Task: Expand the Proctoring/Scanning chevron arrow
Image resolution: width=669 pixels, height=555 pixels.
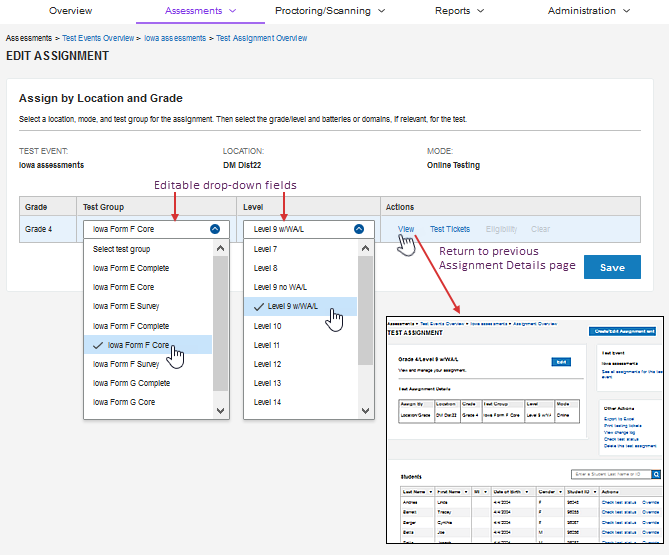Action: tap(381, 11)
